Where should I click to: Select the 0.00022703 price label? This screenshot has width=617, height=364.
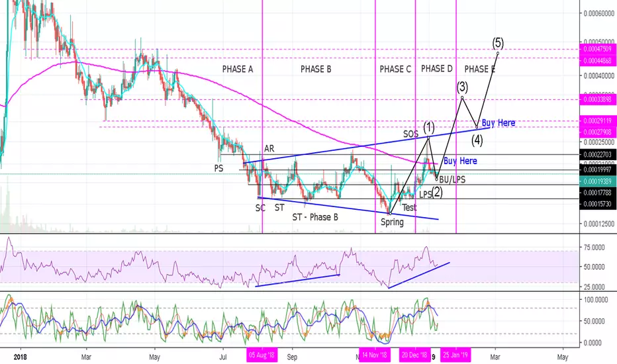tap(598, 154)
